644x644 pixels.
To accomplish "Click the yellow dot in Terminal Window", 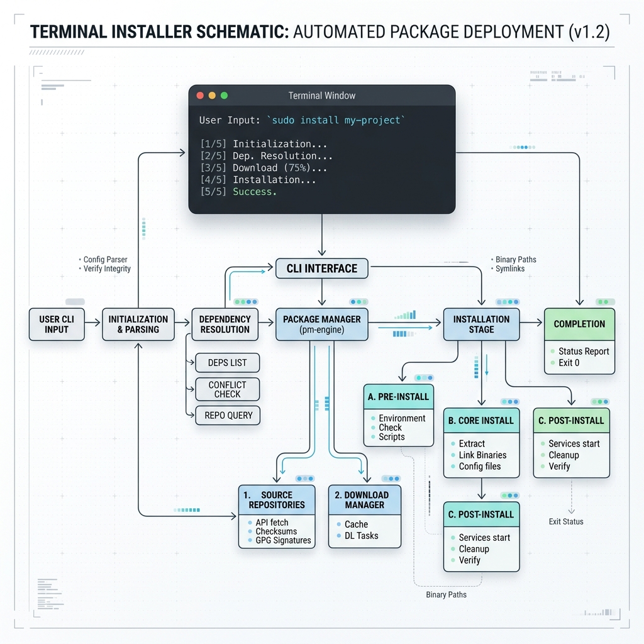I will (212, 96).
